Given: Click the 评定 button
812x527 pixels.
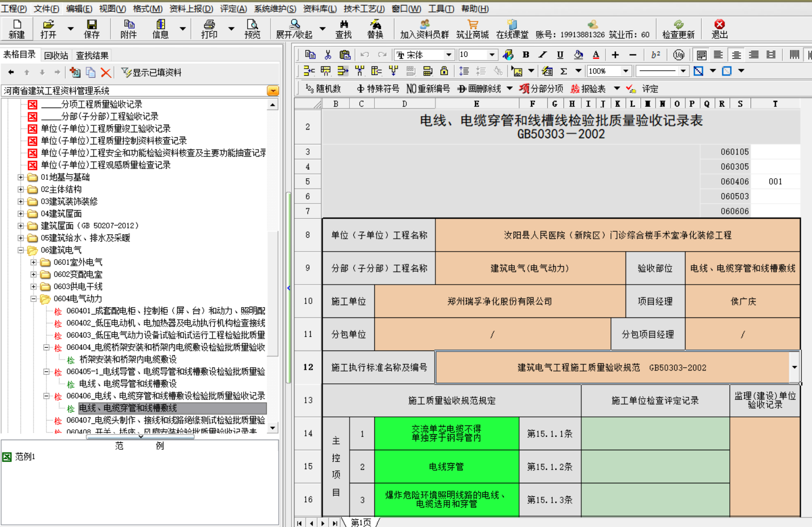Looking at the screenshot, I should (642, 89).
